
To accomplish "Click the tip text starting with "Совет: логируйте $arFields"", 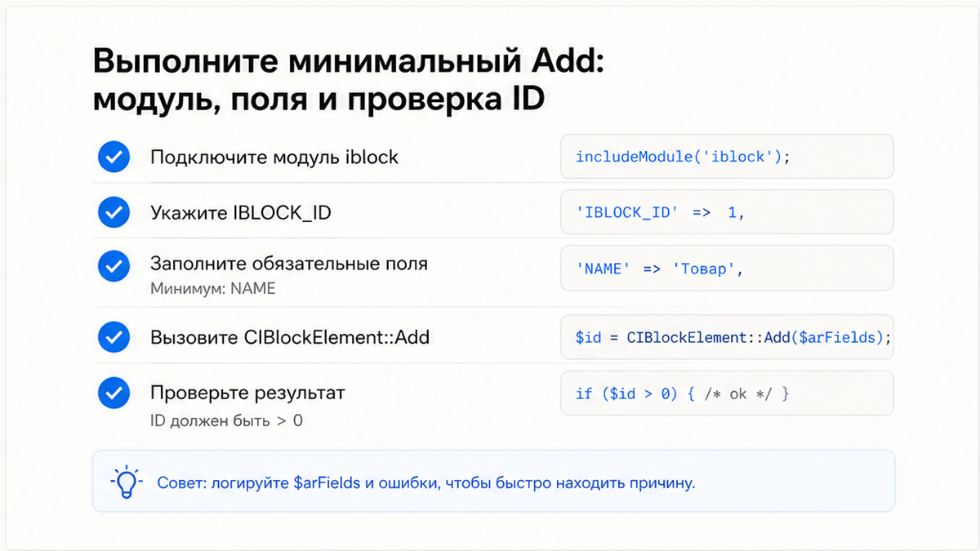I will pyautogui.click(x=426, y=482).
